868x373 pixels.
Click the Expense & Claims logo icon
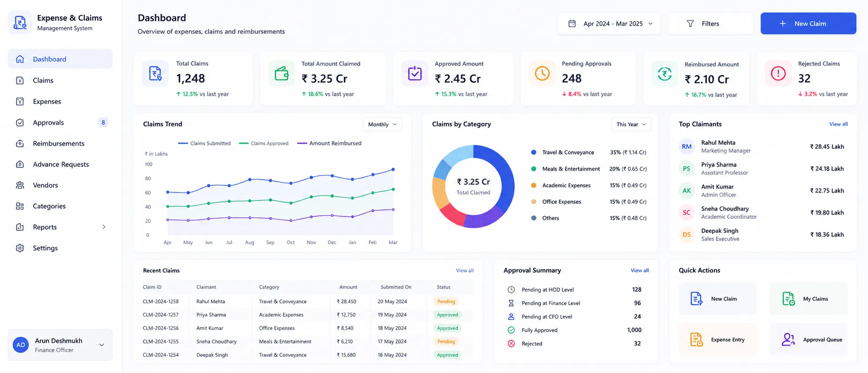tap(20, 22)
